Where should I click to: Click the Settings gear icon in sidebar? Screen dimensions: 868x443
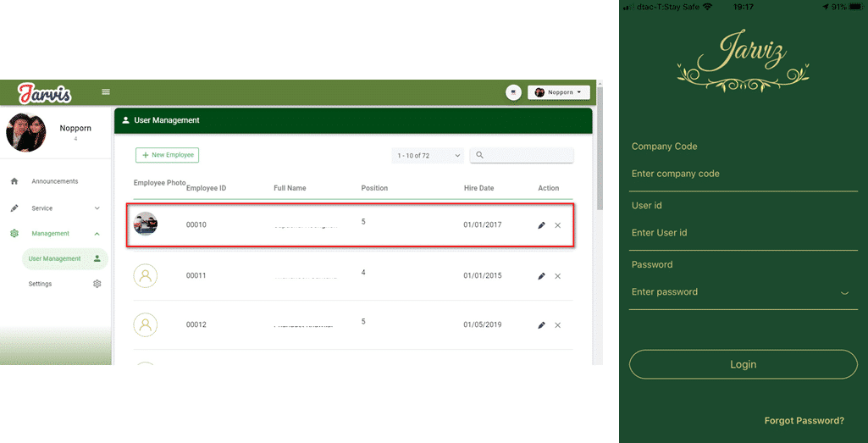coord(97,284)
